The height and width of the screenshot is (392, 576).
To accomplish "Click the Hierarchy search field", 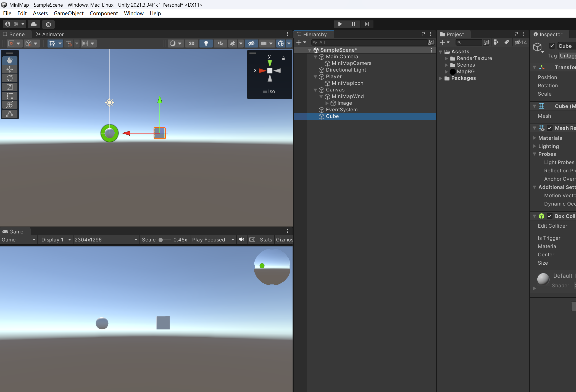I will (x=370, y=42).
